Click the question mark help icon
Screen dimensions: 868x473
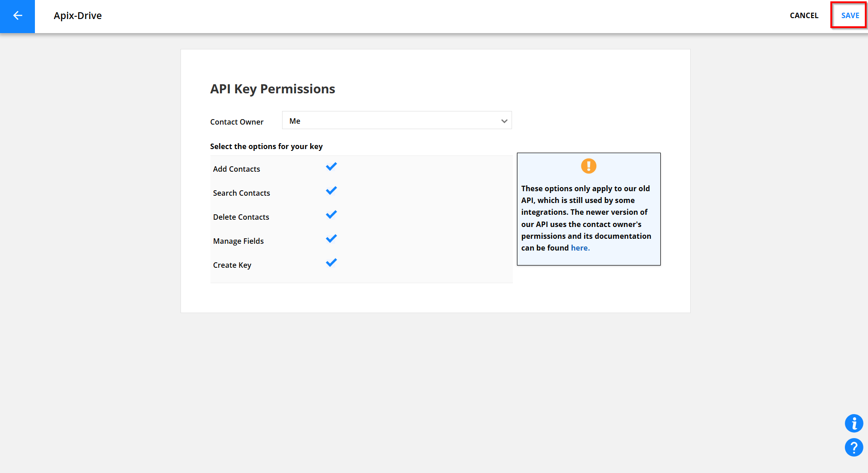click(x=853, y=448)
